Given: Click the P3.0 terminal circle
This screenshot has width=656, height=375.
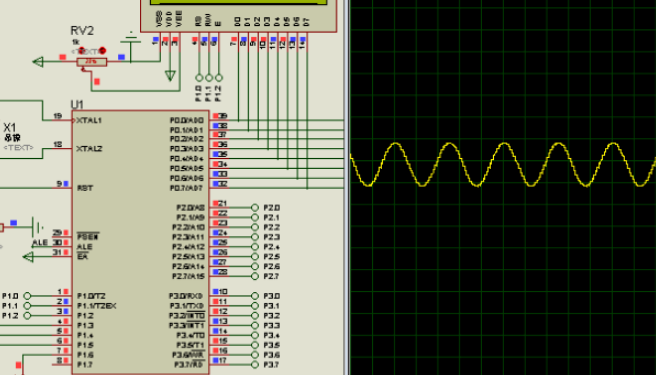Looking at the screenshot, I should 255,296.
